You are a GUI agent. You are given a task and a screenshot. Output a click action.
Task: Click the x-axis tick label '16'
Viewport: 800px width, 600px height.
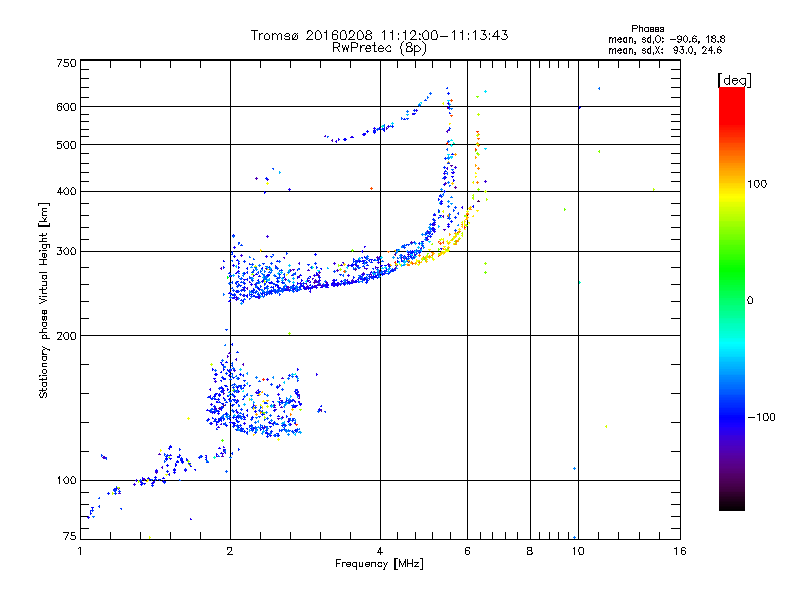pyautogui.click(x=680, y=551)
